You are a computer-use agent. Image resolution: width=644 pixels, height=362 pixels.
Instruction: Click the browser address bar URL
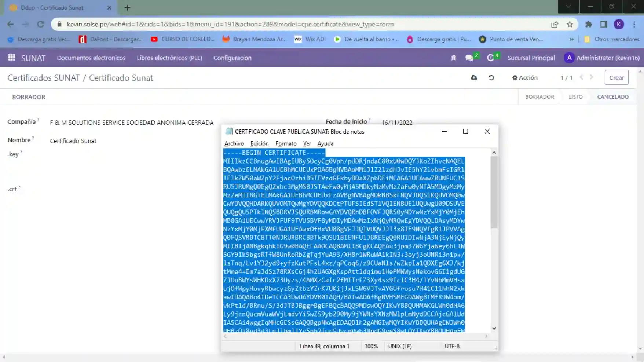pos(230,24)
